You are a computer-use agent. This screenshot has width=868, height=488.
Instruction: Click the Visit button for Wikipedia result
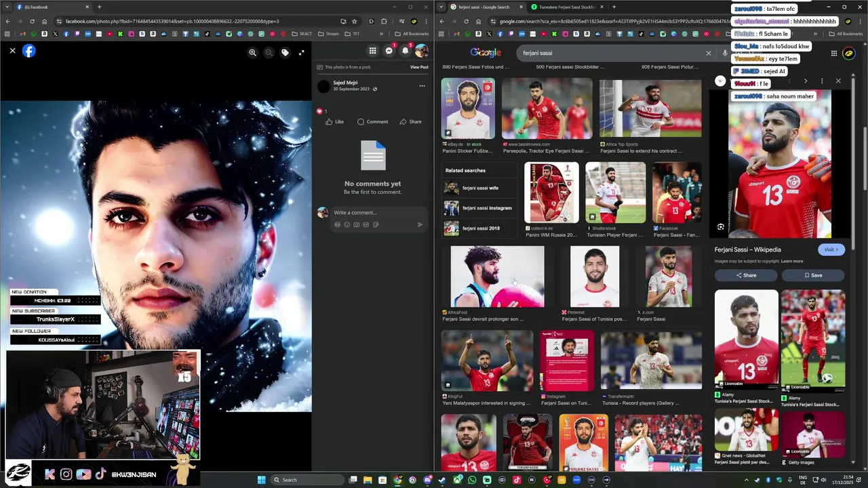[x=831, y=249]
